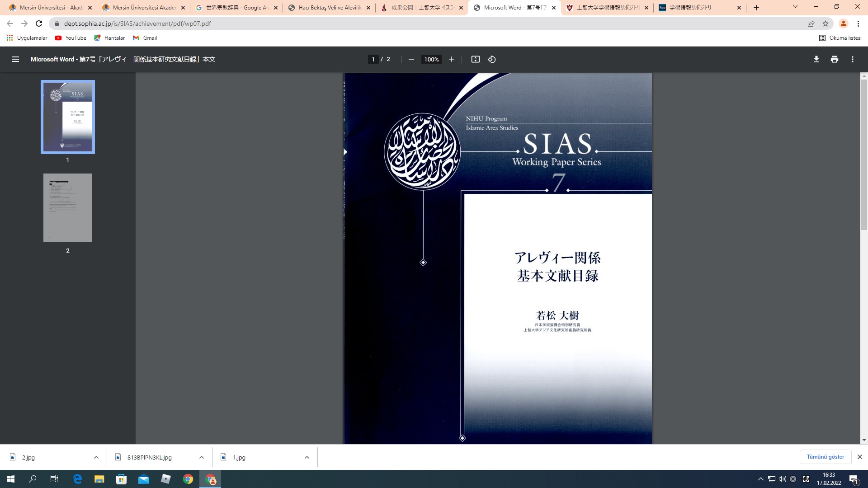Open Chrome profile avatar

tap(843, 23)
